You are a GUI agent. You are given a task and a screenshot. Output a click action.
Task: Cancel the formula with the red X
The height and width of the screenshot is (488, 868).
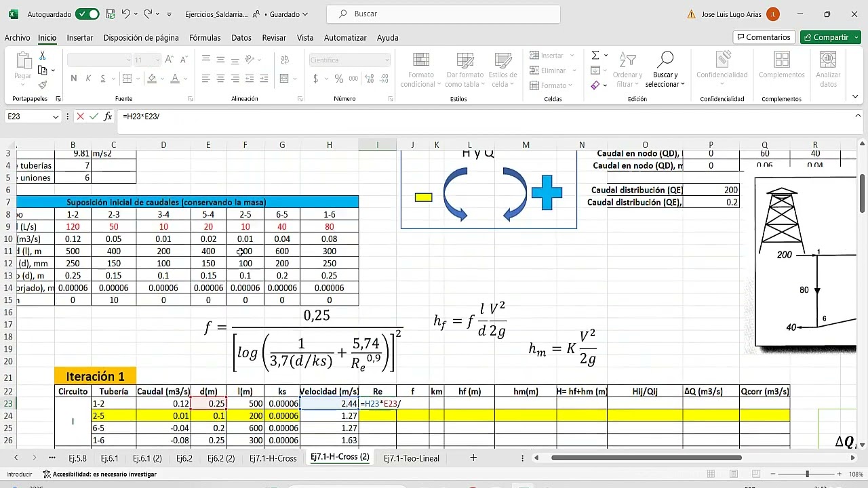[80, 117]
